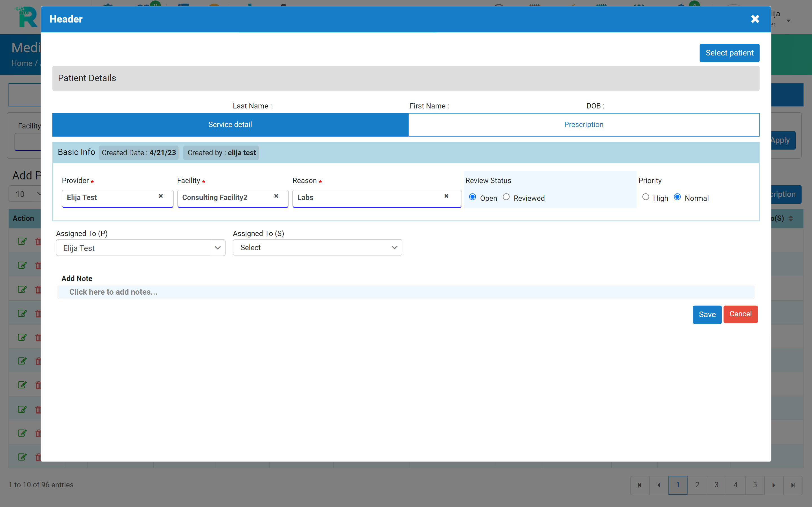Open the Assigned To (S) dropdown
This screenshot has width=812, height=507.
[x=317, y=248]
